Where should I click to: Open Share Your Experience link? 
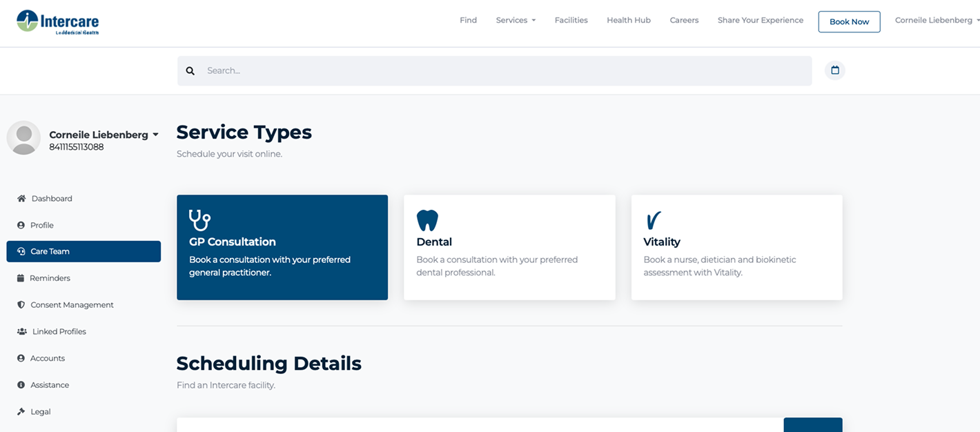coord(761,21)
